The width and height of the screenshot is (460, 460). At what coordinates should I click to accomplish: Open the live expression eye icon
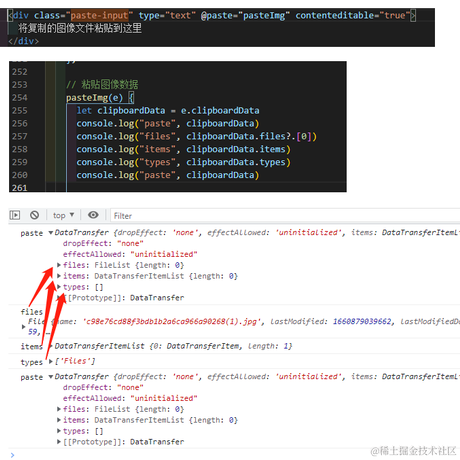click(x=93, y=215)
